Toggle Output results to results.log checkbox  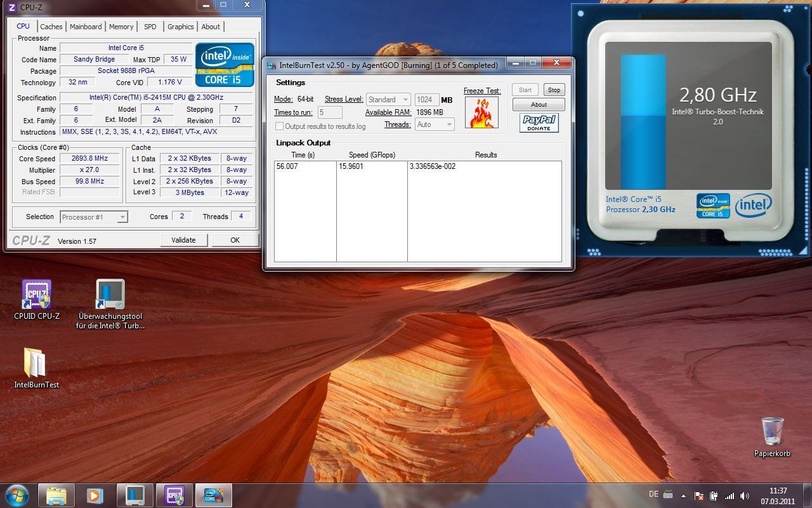[279, 126]
